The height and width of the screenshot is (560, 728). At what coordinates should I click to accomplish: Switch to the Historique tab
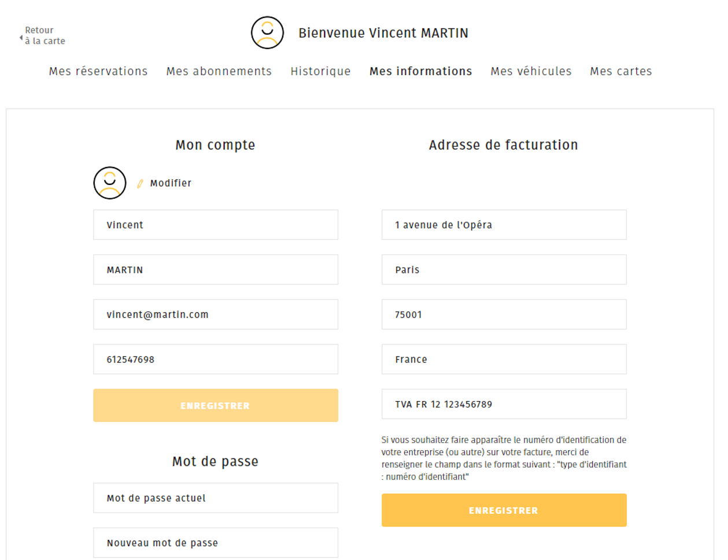(x=320, y=71)
